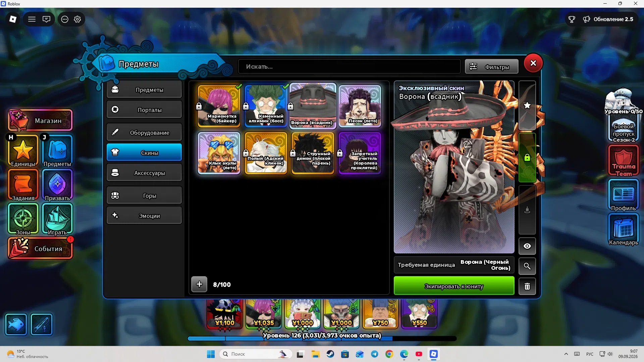Open the Roblox menu logo icon
Viewport: 644px width, 362px height.
pos(13,19)
